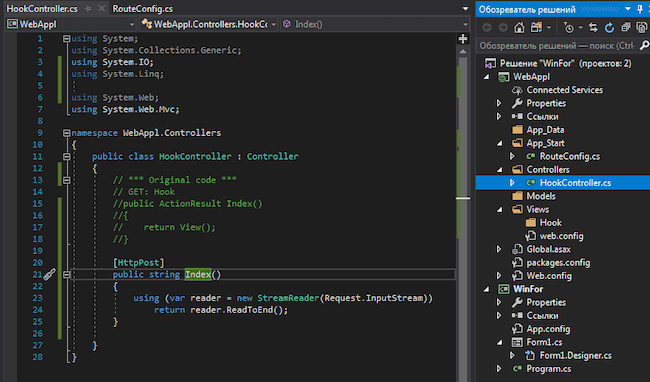Click the split editor icon above scrollbar

pyautogui.click(x=463, y=39)
